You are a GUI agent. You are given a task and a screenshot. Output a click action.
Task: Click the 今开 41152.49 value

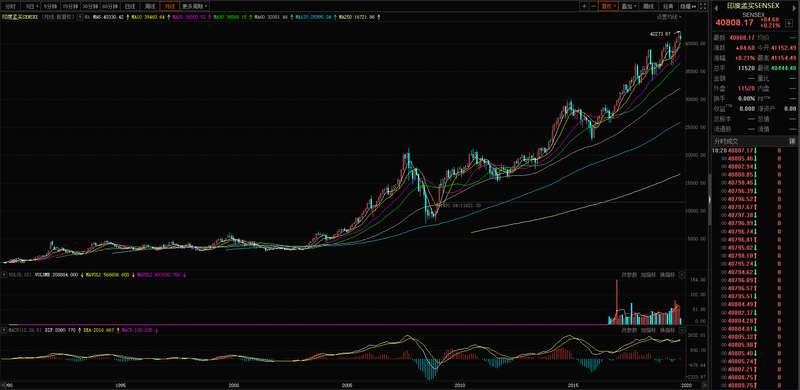click(x=785, y=47)
